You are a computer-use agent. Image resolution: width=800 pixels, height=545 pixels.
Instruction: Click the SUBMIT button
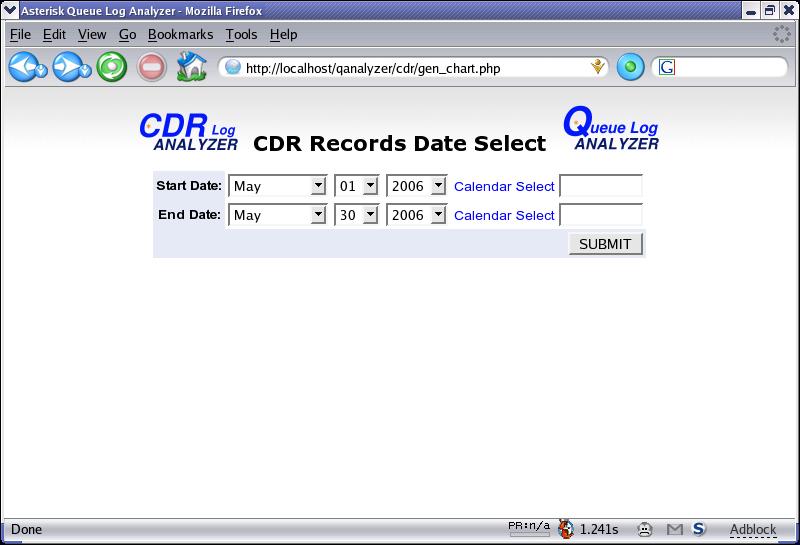click(605, 244)
